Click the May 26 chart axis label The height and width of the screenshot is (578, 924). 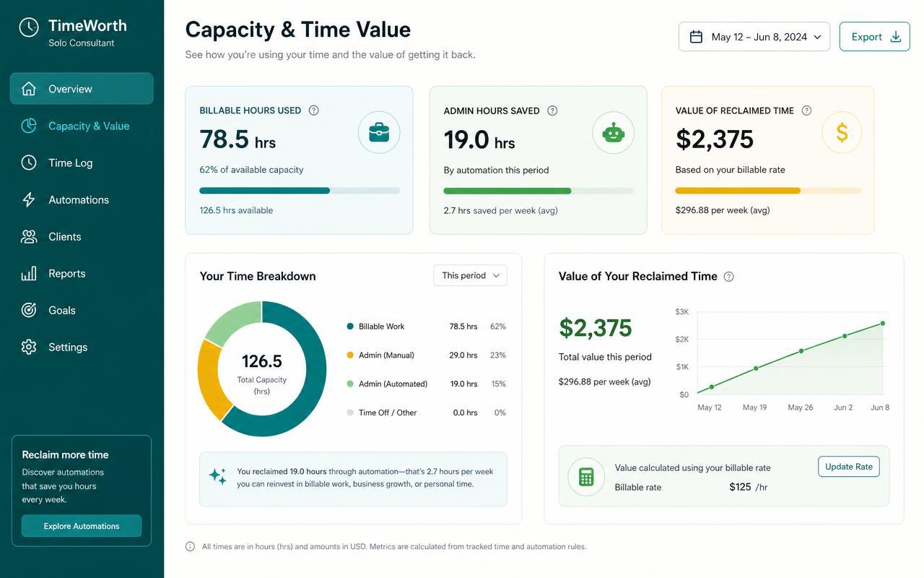pyautogui.click(x=800, y=407)
